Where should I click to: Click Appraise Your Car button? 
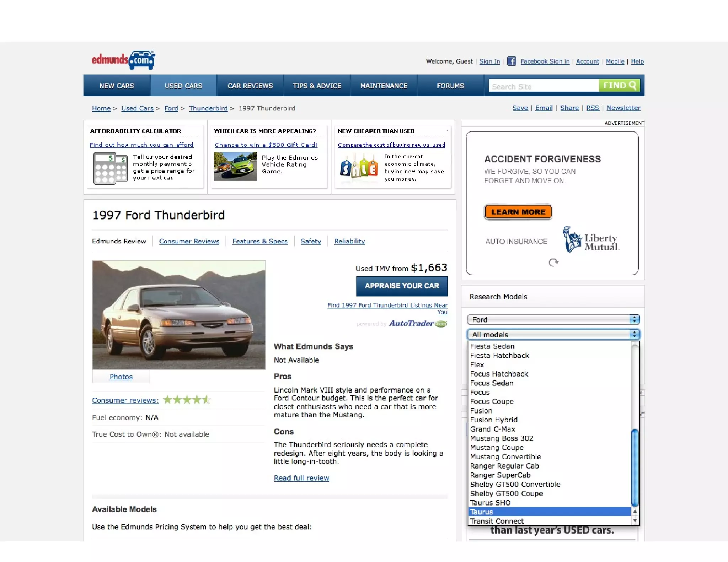click(402, 286)
